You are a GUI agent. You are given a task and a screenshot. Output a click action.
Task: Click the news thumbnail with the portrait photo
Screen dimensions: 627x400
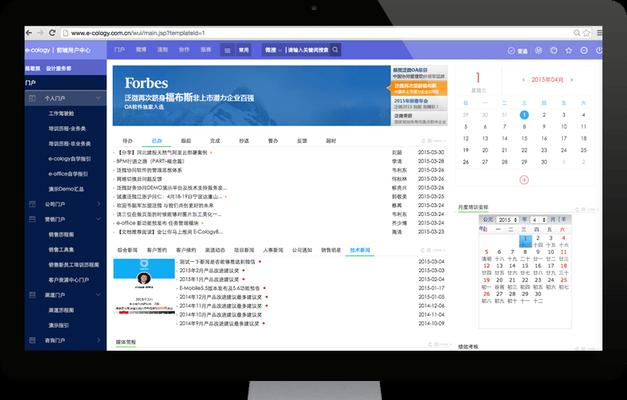(x=144, y=286)
